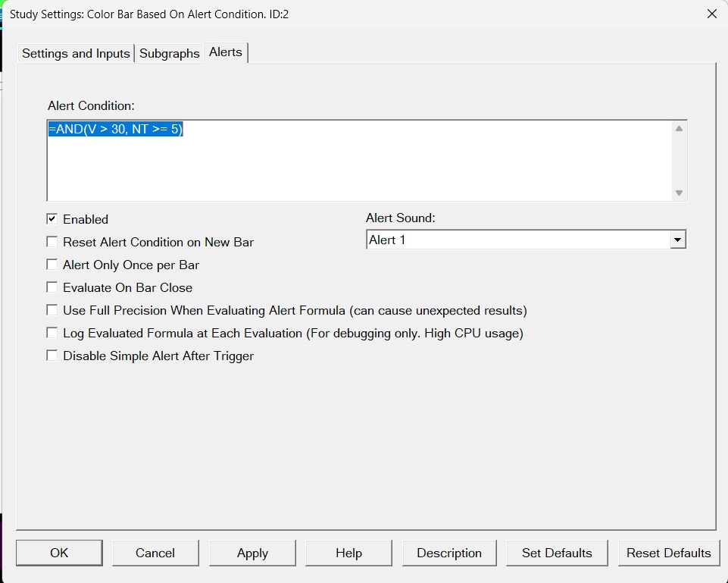Viewport: 728px width, 583px height.
Task: Check Log Evaluated Formula at Each Evaluation
Action: point(52,333)
